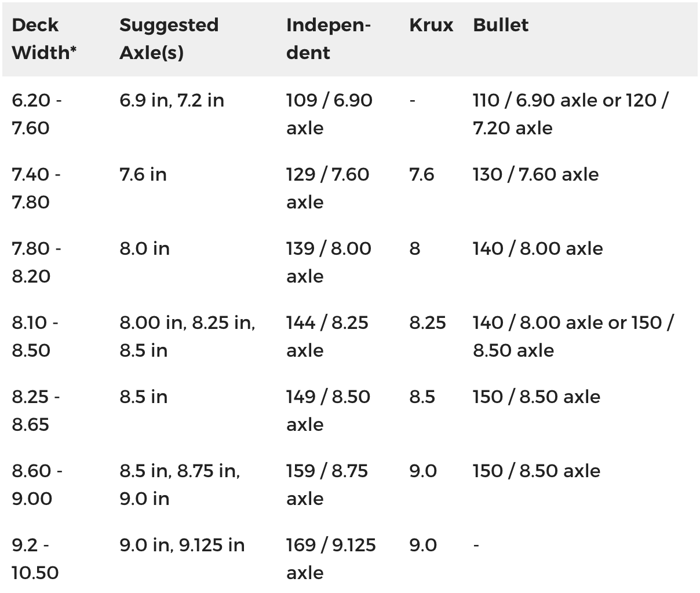Select the Krux 8.25 cell
Image resolution: width=700 pixels, height=593 pixels.
427,323
